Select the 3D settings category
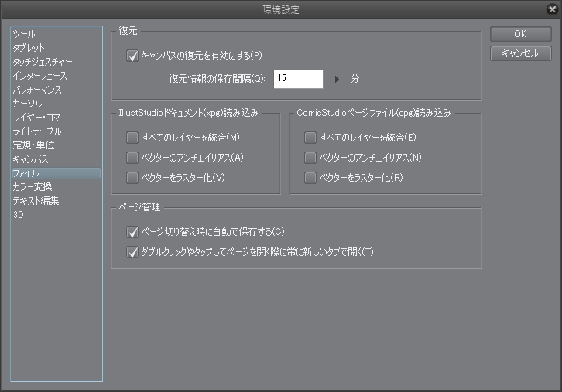562x392 pixels. [x=19, y=215]
